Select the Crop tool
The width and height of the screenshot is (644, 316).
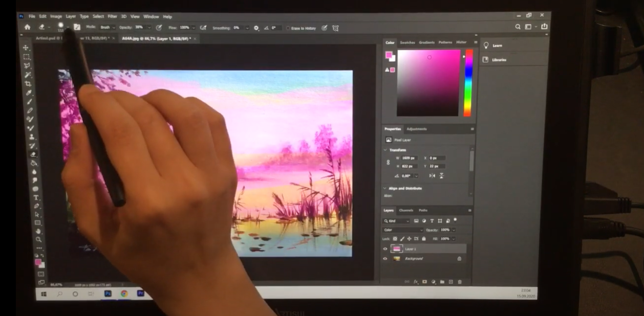28,84
